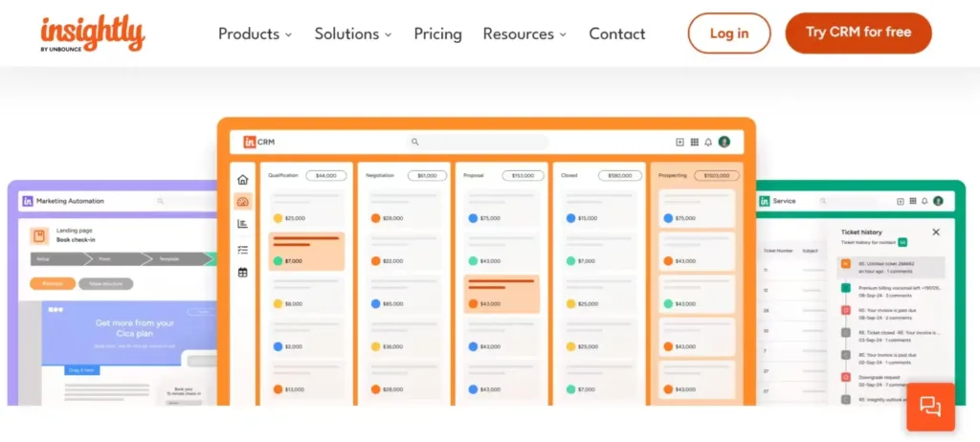
Task: Open the bar chart reports icon in CRM sidebar
Action: [x=243, y=224]
